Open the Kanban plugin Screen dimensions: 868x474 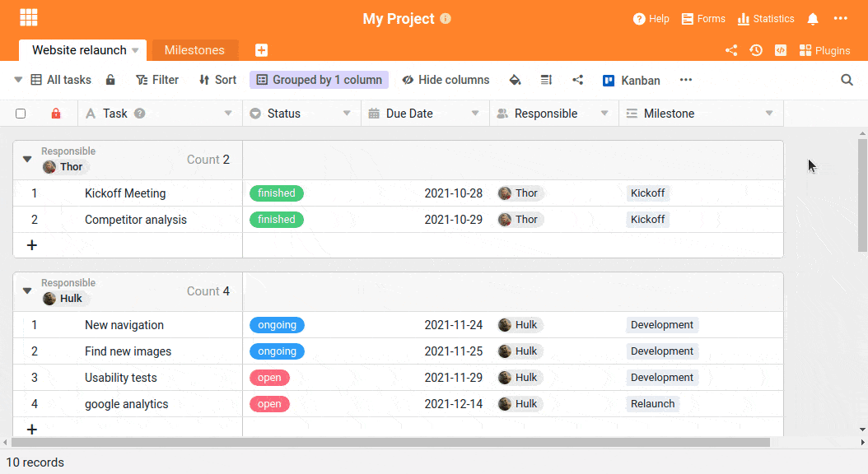[631, 80]
